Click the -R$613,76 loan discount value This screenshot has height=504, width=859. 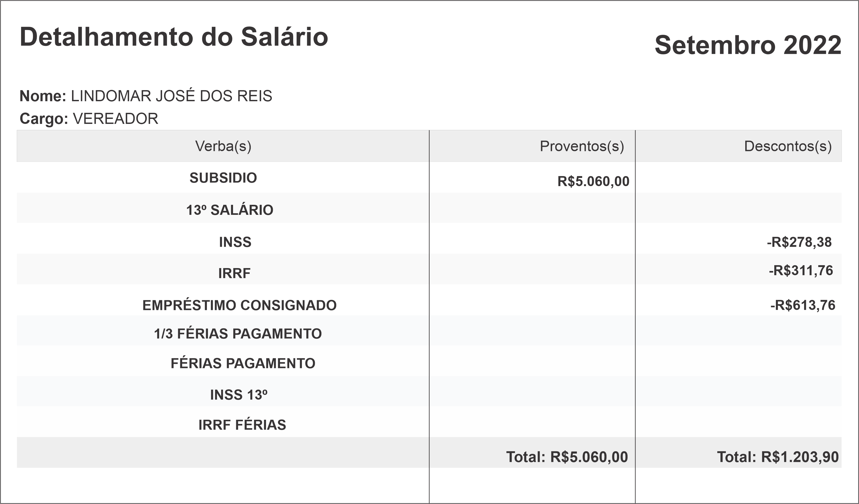(x=803, y=305)
